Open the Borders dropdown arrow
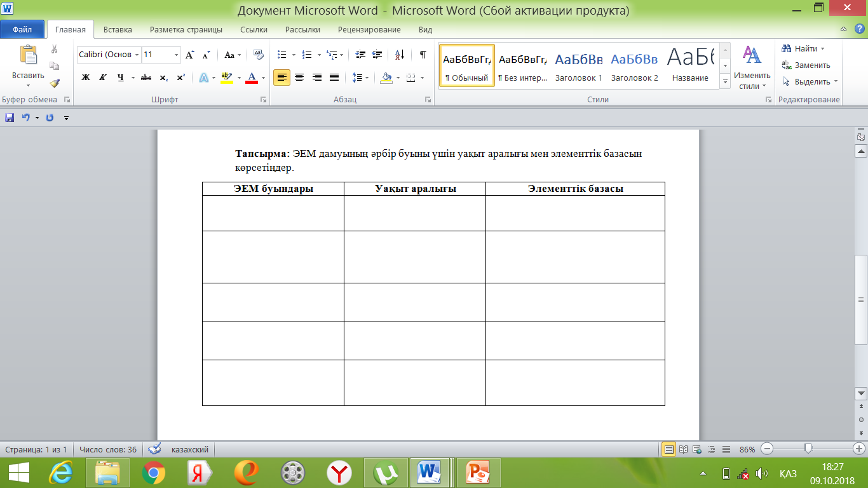The width and height of the screenshot is (868, 488). 421,78
